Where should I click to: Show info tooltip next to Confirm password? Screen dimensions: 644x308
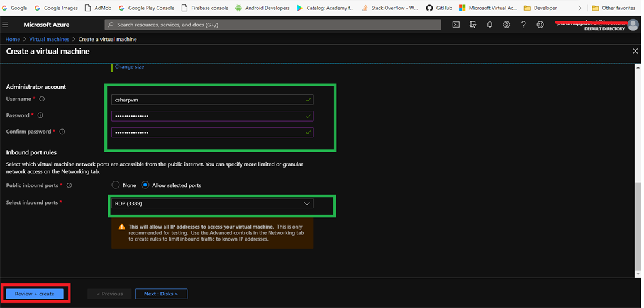[x=62, y=132]
